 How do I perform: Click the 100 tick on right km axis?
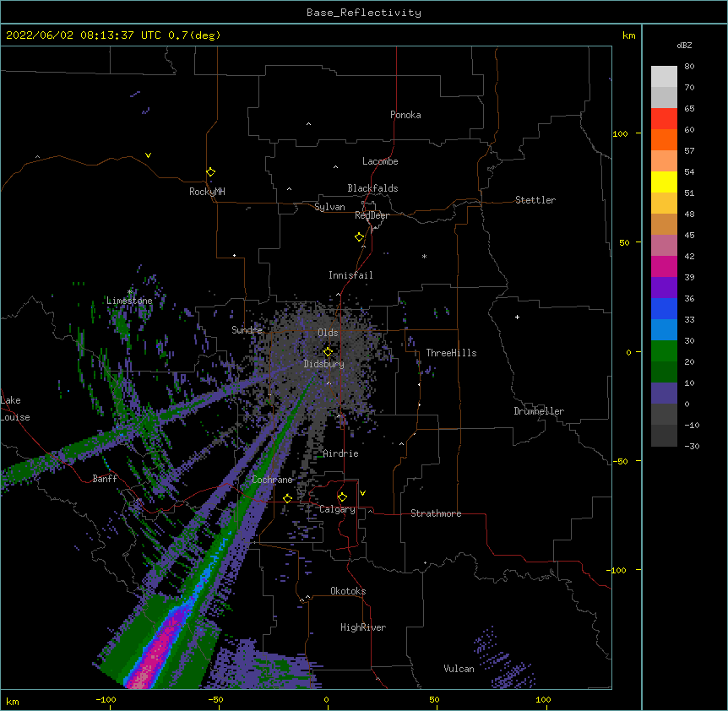[620, 134]
